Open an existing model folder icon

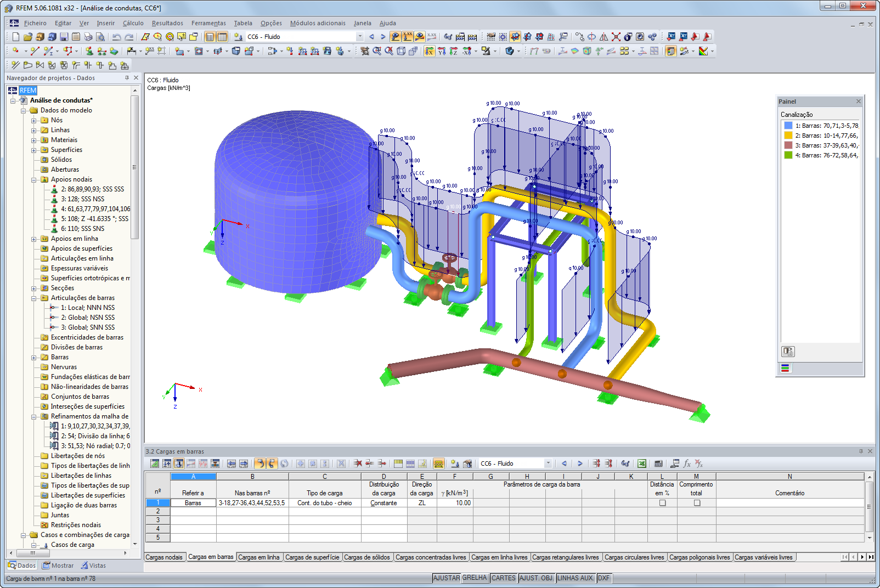tap(28, 37)
